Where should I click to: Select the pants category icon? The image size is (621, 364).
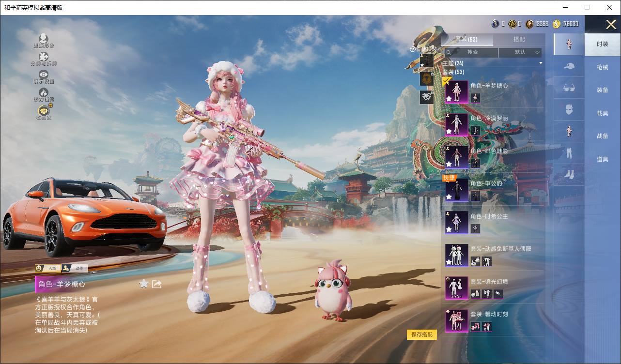(x=569, y=153)
